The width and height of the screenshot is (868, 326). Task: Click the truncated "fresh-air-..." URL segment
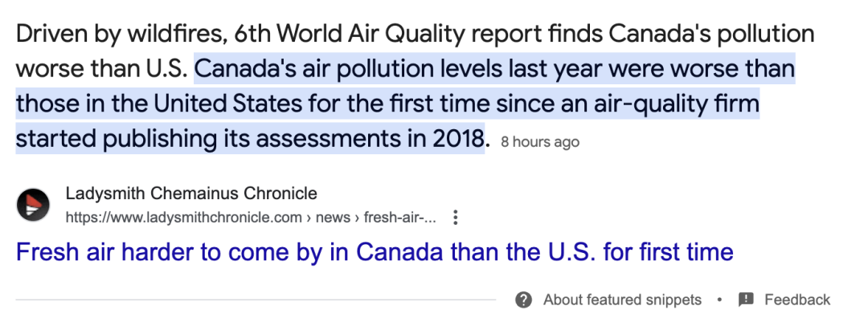[x=400, y=218]
